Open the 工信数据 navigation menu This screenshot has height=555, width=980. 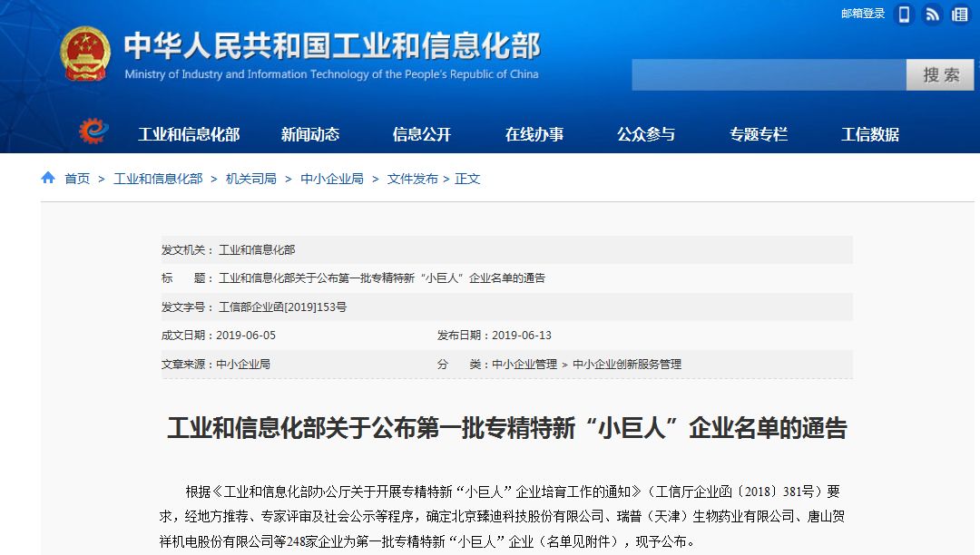[870, 132]
